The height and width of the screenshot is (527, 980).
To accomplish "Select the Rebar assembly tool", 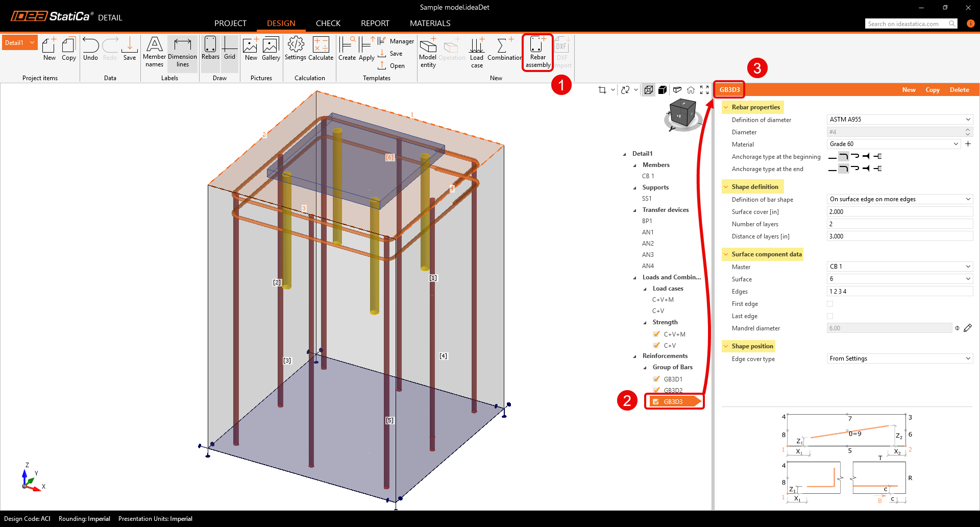I will (x=537, y=52).
